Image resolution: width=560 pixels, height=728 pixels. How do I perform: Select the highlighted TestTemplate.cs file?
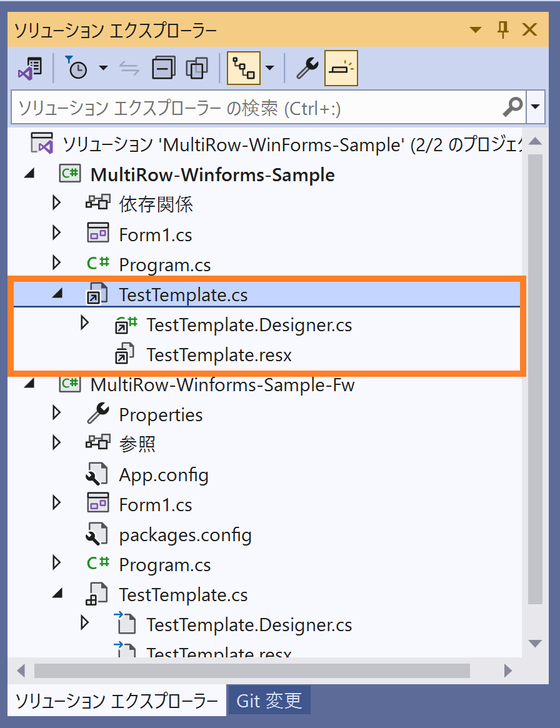pyautogui.click(x=183, y=295)
